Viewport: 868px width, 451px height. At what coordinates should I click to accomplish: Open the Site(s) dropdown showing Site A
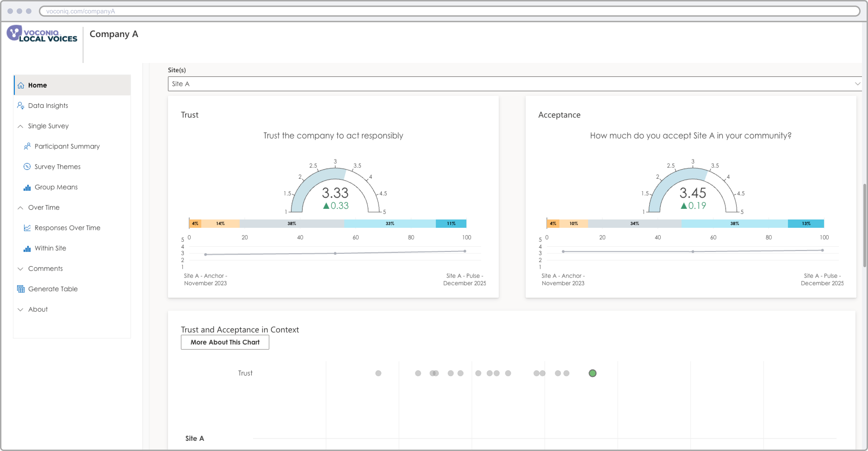(515, 84)
